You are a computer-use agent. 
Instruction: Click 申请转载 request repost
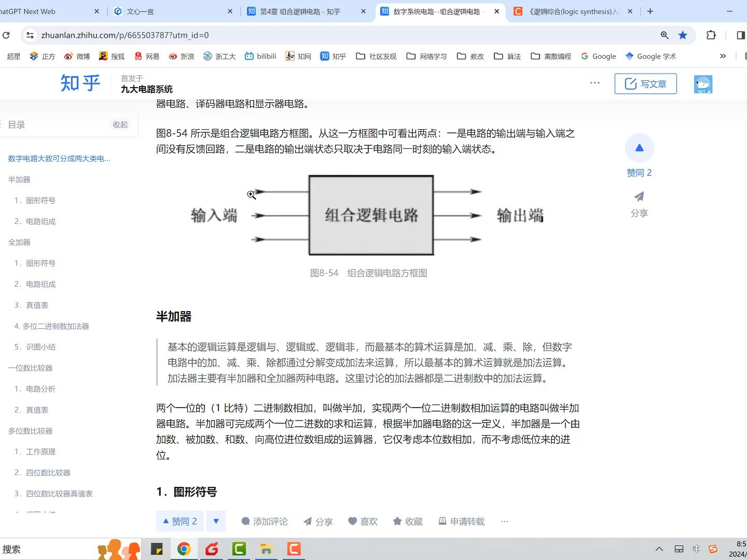coord(461,521)
